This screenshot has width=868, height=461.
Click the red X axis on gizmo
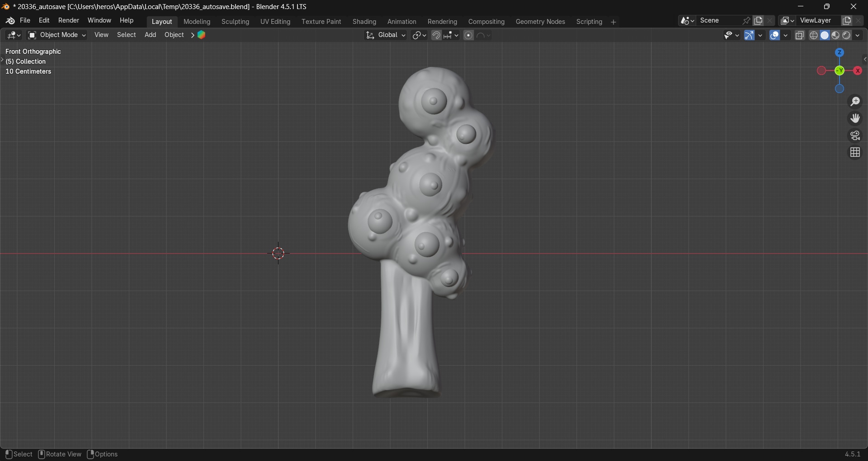(x=858, y=71)
